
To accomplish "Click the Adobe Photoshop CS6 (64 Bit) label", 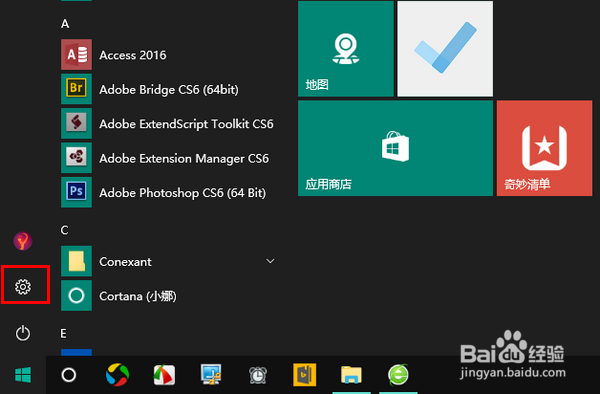I will [183, 193].
